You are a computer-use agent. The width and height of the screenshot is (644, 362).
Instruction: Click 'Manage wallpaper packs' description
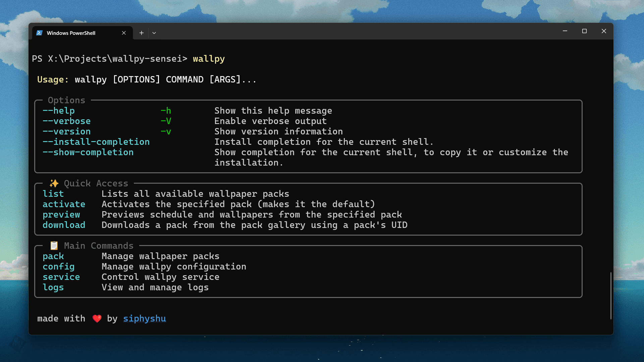click(161, 256)
